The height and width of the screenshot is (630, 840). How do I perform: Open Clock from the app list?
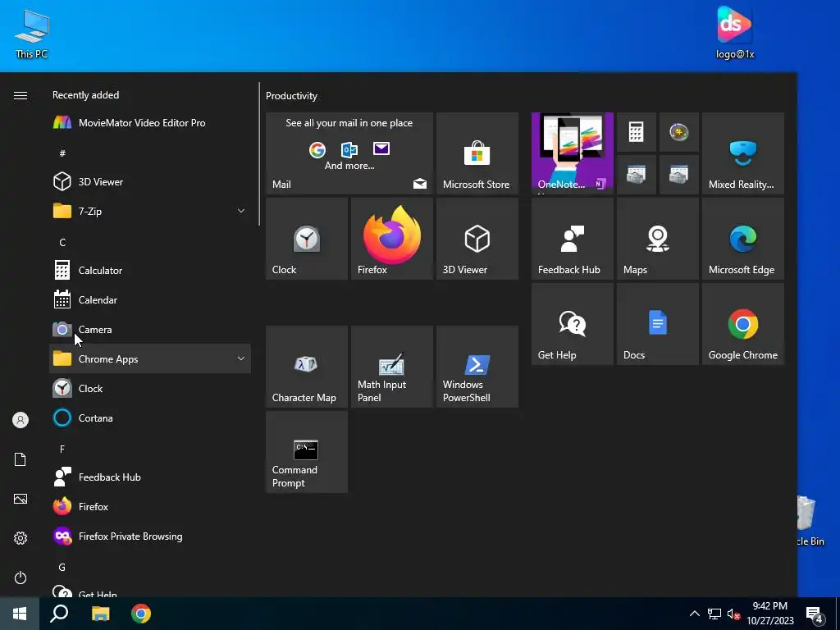pyautogui.click(x=150, y=388)
